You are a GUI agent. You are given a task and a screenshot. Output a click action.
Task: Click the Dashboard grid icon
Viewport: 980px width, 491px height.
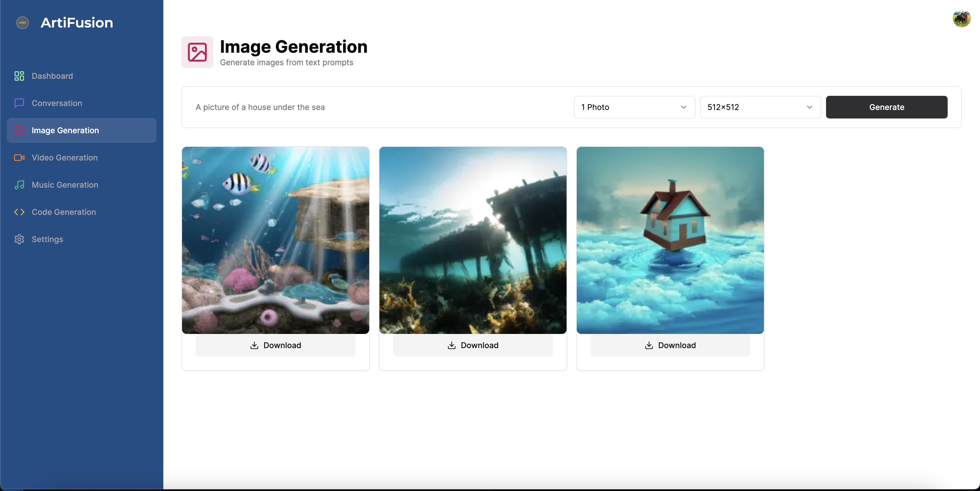(x=19, y=76)
